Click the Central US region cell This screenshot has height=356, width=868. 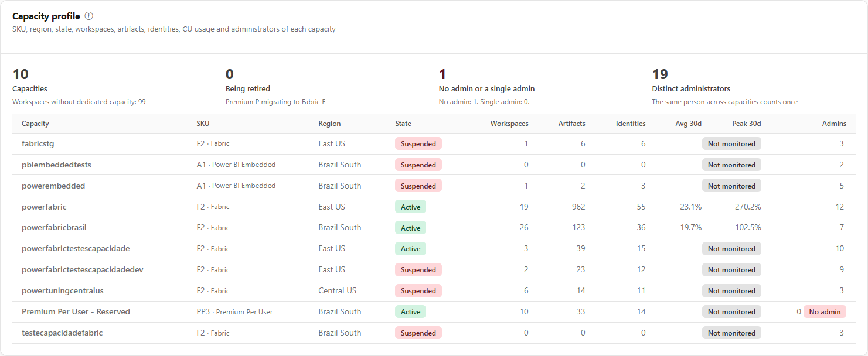coord(337,290)
